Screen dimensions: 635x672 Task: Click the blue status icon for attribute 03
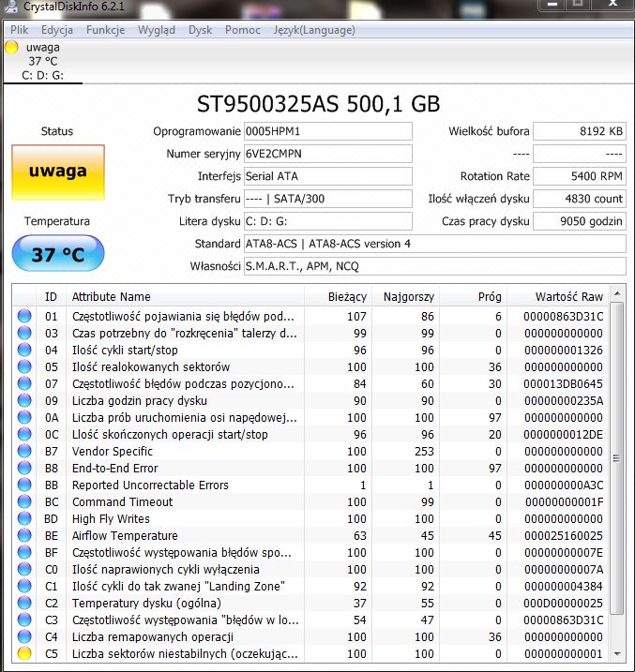pyautogui.click(x=24, y=333)
